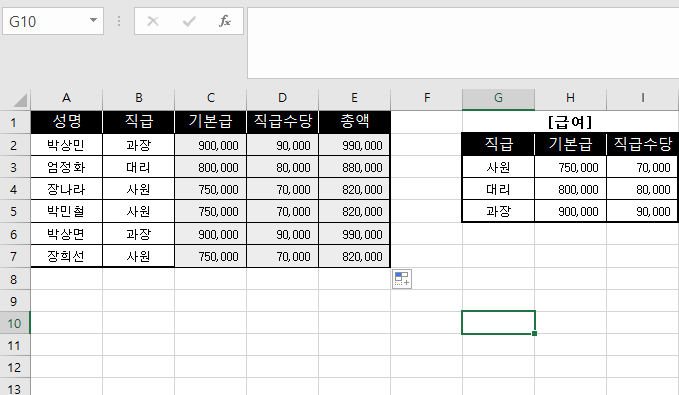
Task: Select row 12 header
Action: [15, 367]
